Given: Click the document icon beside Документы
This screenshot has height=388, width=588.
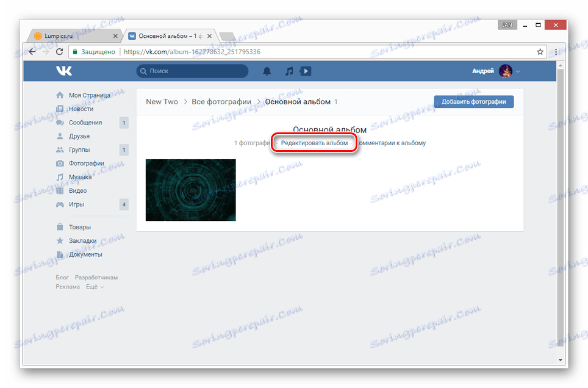Looking at the screenshot, I should pos(60,254).
